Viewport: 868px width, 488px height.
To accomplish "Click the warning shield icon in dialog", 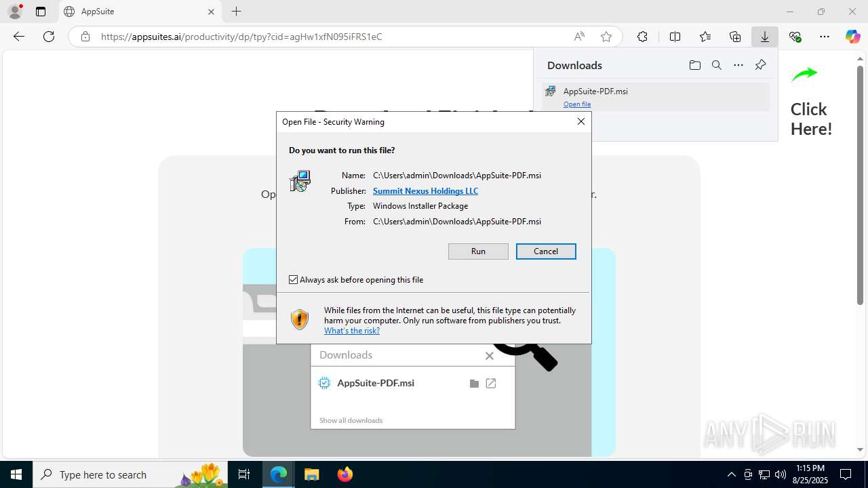I will tap(299, 319).
